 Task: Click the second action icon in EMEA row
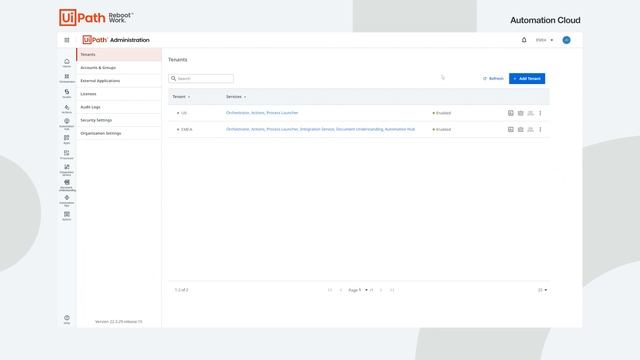(520, 129)
